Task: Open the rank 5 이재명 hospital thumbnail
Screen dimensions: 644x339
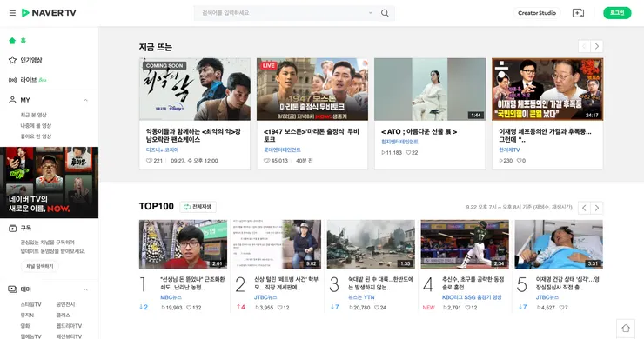Action: pyautogui.click(x=559, y=244)
